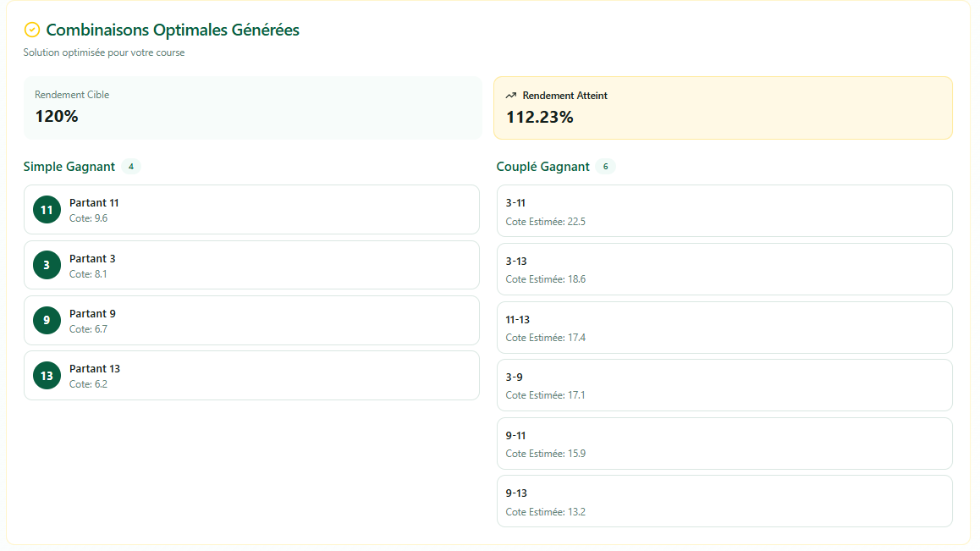Click the 9-13 couplé combination card
This screenshot has height=551, width=980.
click(x=724, y=501)
